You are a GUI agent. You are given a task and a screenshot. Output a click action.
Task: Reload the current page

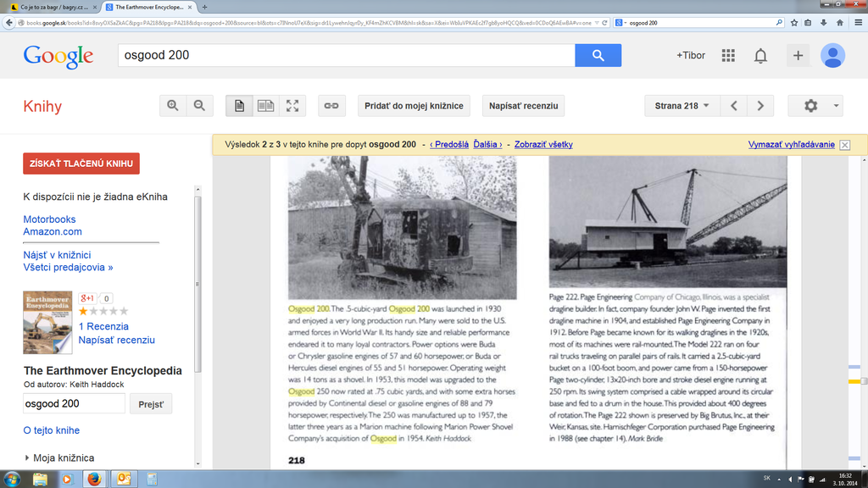click(604, 23)
